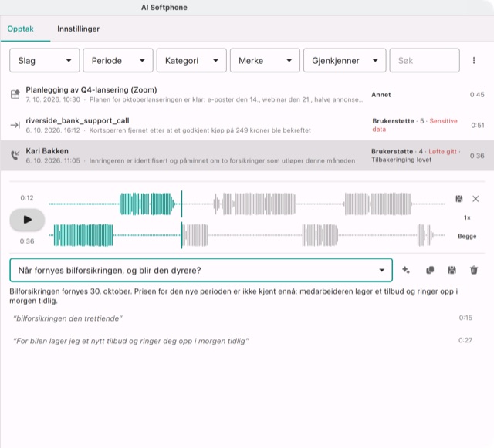This screenshot has height=448, width=494.
Task: Select the Kari Bakken recording
Action: click(247, 156)
